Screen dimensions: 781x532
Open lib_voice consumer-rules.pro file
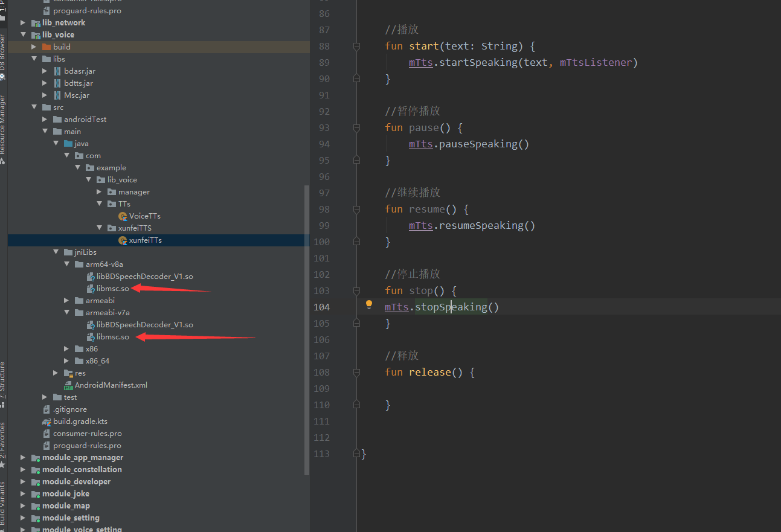tap(87, 433)
